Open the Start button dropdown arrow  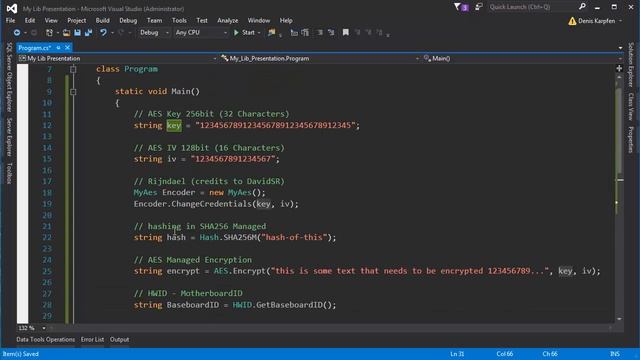click(259, 33)
